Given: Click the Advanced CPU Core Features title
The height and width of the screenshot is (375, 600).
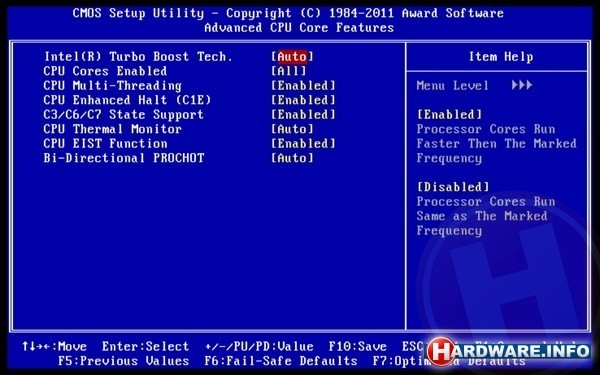Looking at the screenshot, I should point(299,28).
